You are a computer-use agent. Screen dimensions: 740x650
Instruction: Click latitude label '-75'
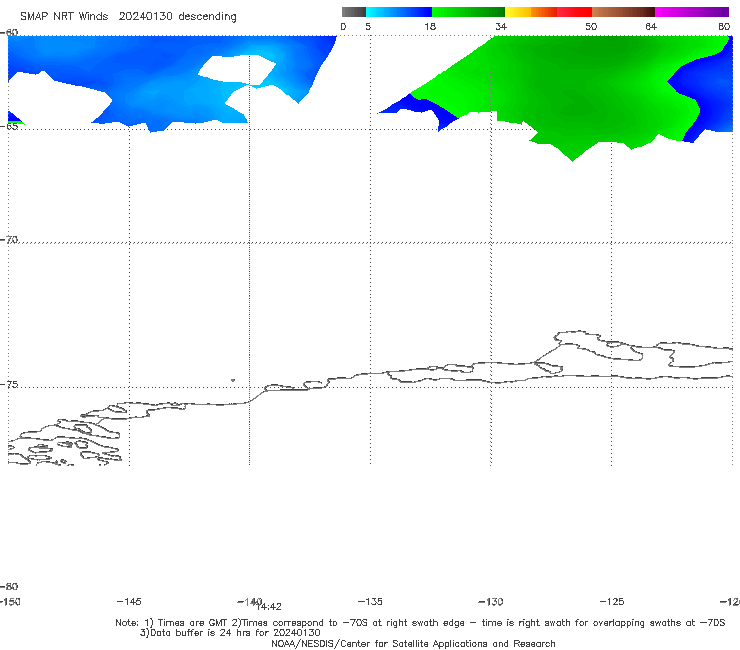(9, 384)
